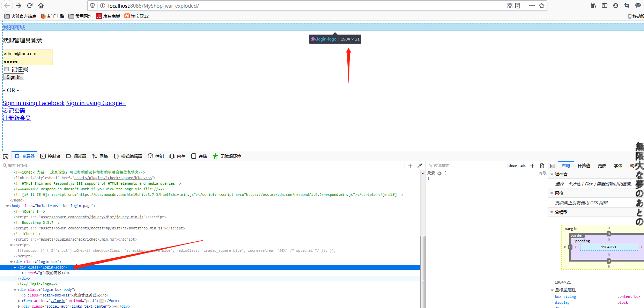Click the 搜索 HTML search box

[x=202, y=166]
